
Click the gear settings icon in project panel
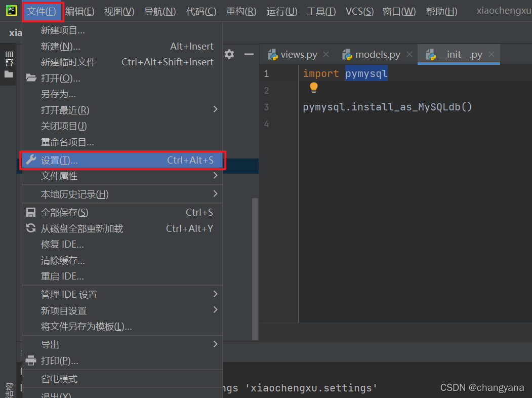(x=229, y=54)
